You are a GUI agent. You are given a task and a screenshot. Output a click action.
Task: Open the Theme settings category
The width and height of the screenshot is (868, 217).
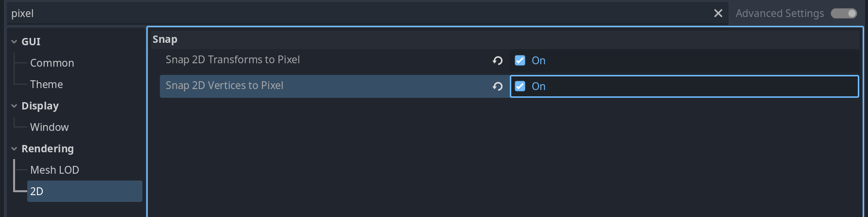point(47,85)
